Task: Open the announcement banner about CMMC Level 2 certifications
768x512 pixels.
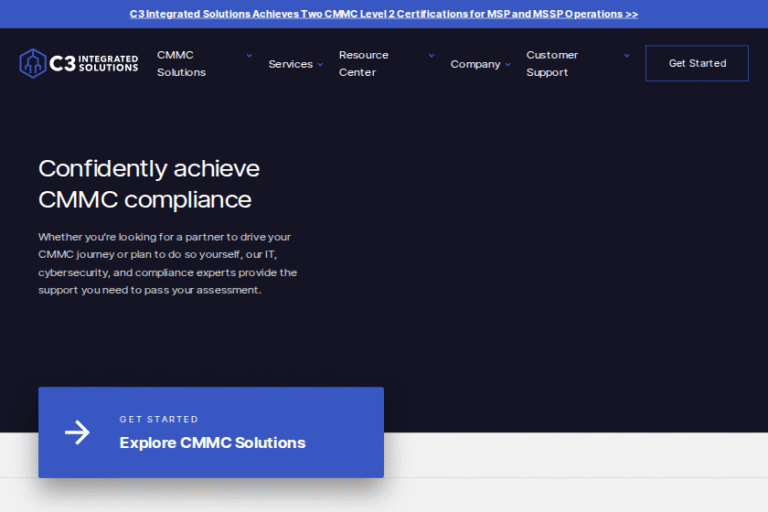Action: click(x=383, y=14)
